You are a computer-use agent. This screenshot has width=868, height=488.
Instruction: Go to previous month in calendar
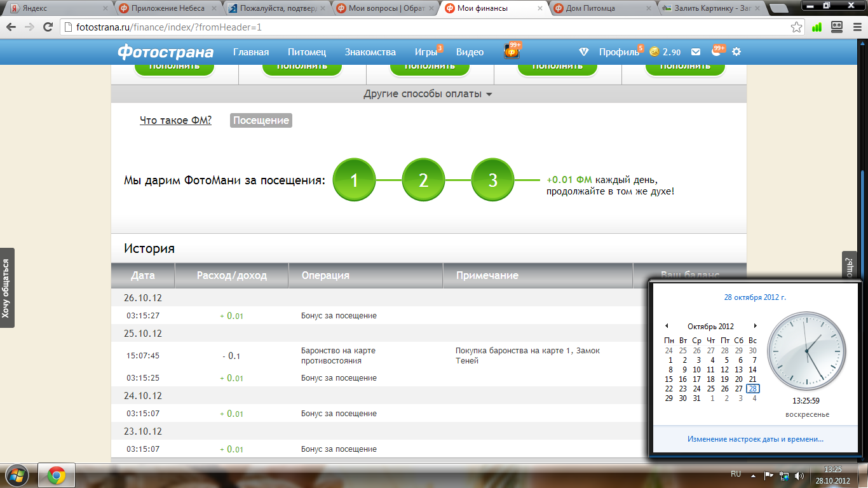[x=667, y=326]
